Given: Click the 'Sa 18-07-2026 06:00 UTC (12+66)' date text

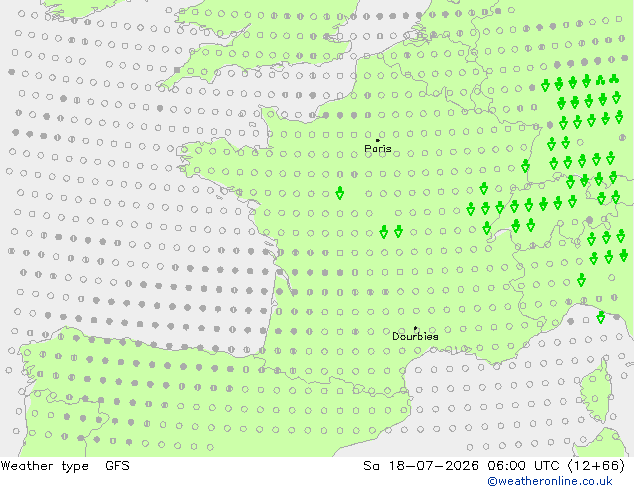Looking at the screenshot, I should (x=494, y=466).
